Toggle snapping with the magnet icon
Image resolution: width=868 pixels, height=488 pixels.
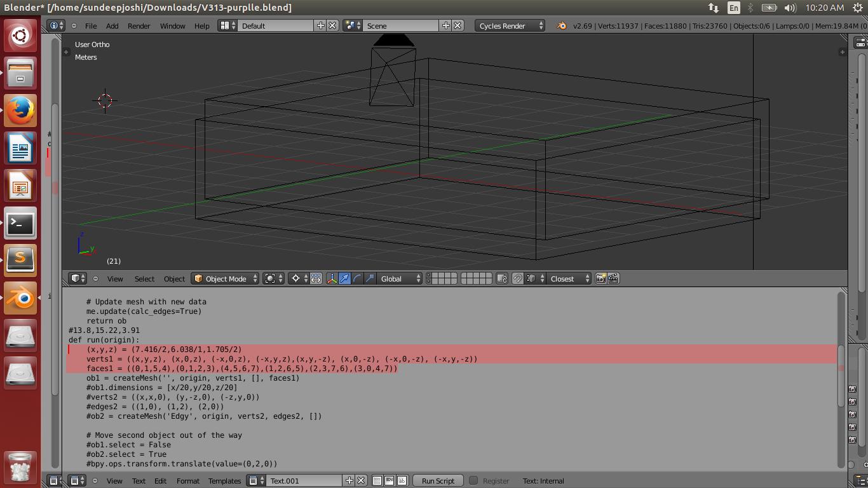pyautogui.click(x=518, y=278)
